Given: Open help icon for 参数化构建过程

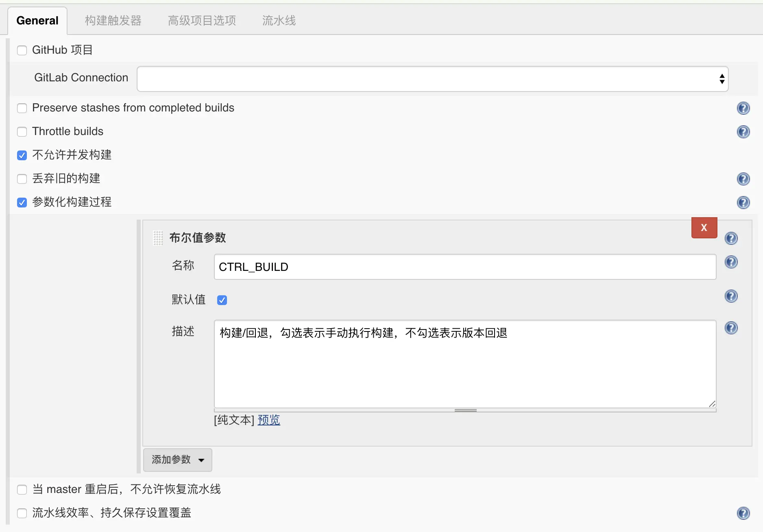Looking at the screenshot, I should (743, 203).
